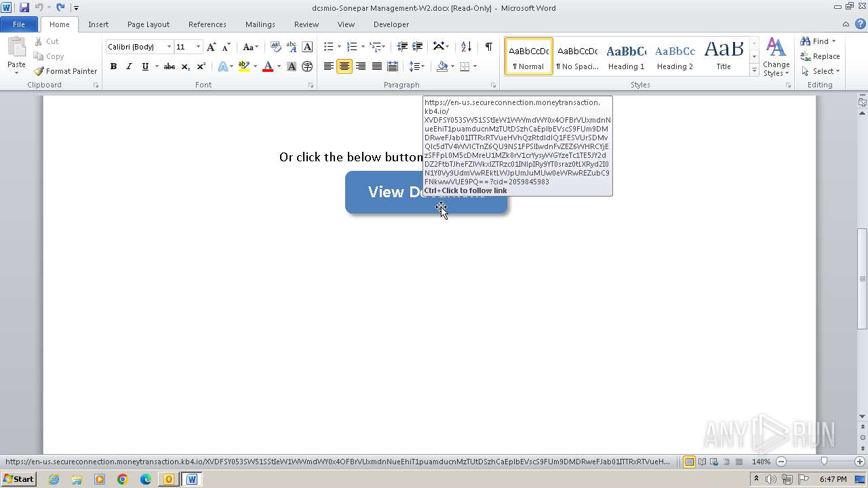Click the Numbering list icon
Viewport: 868px width, 488px height.
[352, 47]
